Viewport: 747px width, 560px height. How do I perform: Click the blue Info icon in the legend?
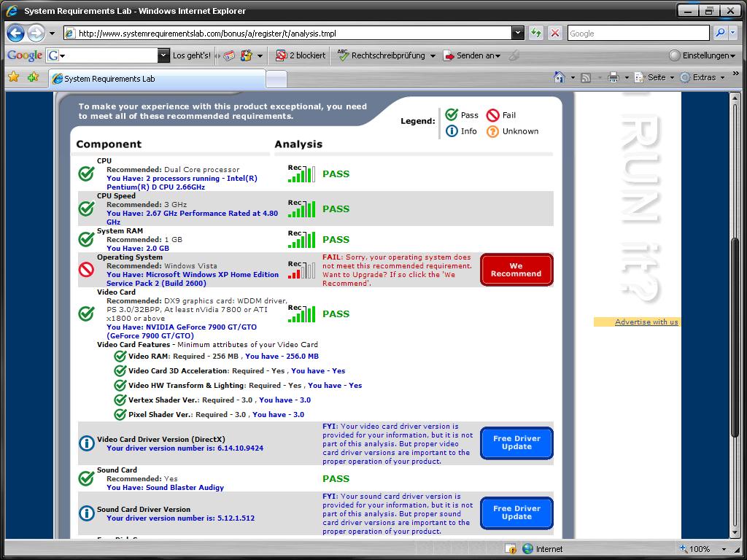point(452,131)
